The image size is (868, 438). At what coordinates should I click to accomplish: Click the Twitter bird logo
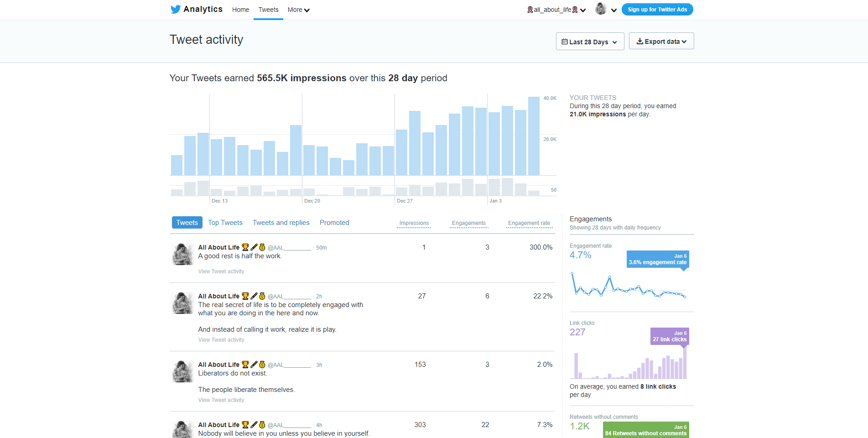176,10
